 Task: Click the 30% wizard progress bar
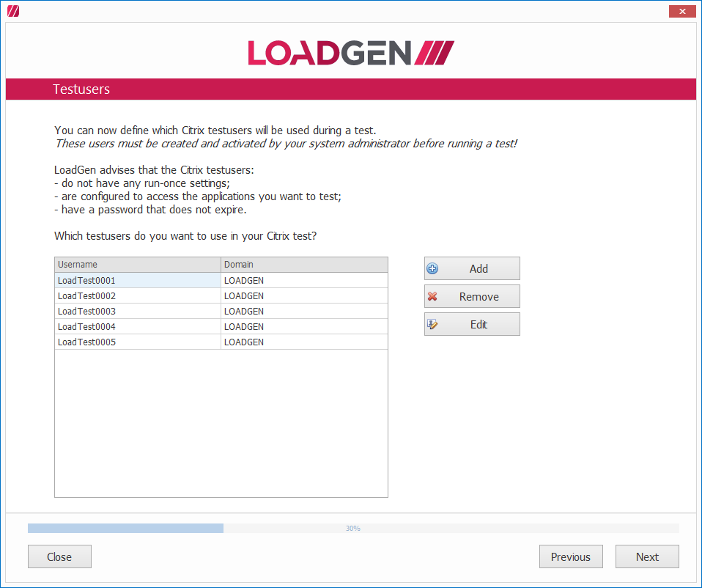click(353, 528)
